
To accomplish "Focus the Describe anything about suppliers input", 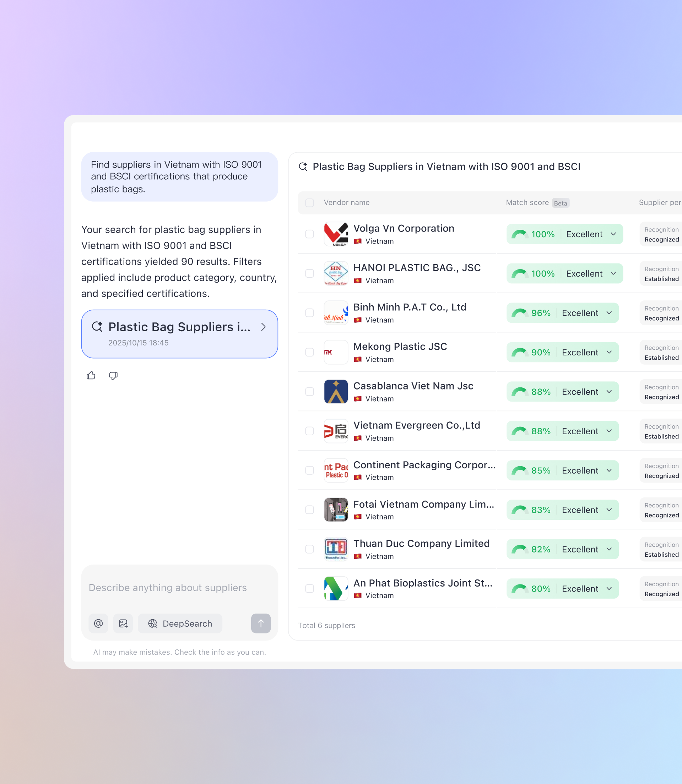I will (x=179, y=587).
